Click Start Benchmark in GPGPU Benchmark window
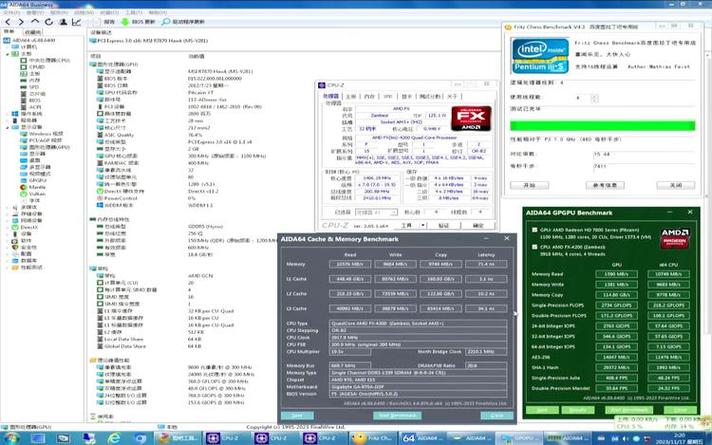 (x=629, y=410)
